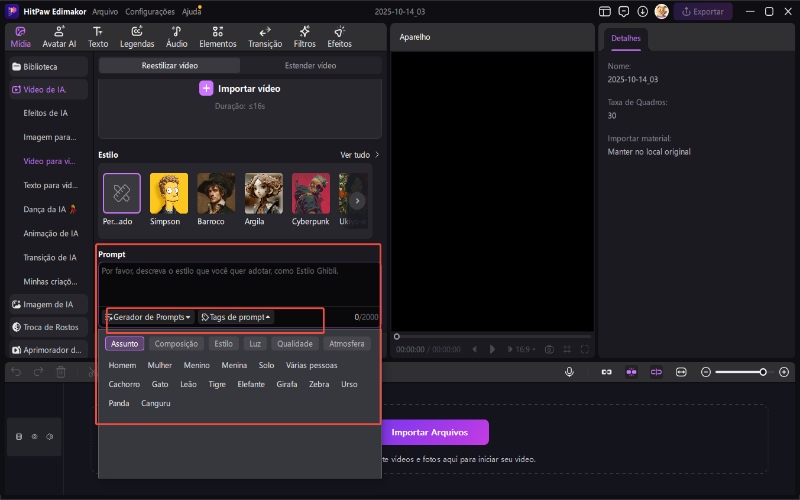Screen dimensions: 800x500
Task: Click the timeline zoom slider handle
Action: coord(763,372)
